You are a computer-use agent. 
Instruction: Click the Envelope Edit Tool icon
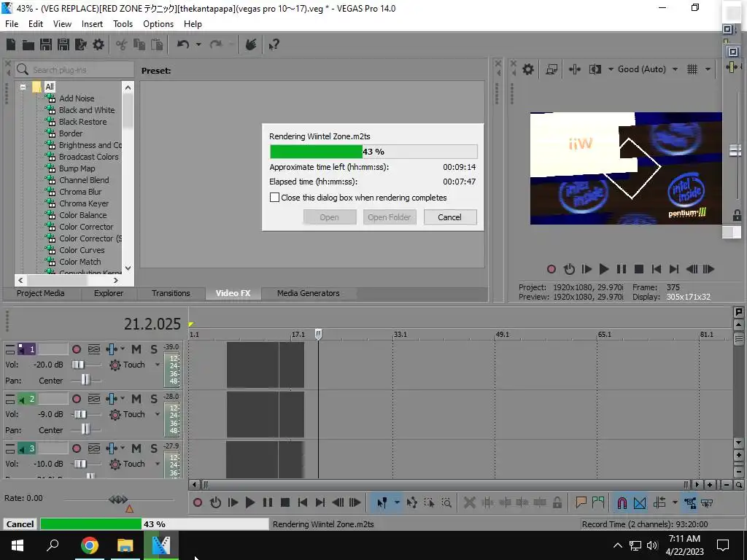tap(411, 502)
